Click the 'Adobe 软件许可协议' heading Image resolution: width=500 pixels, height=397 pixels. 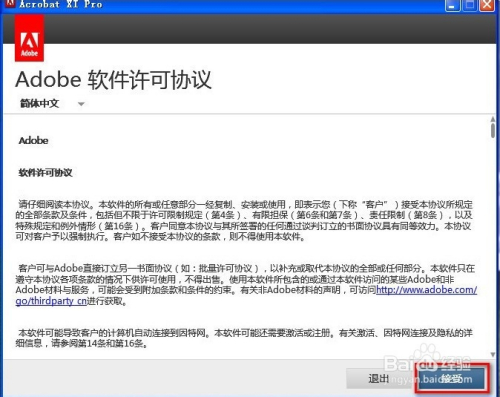[113, 80]
